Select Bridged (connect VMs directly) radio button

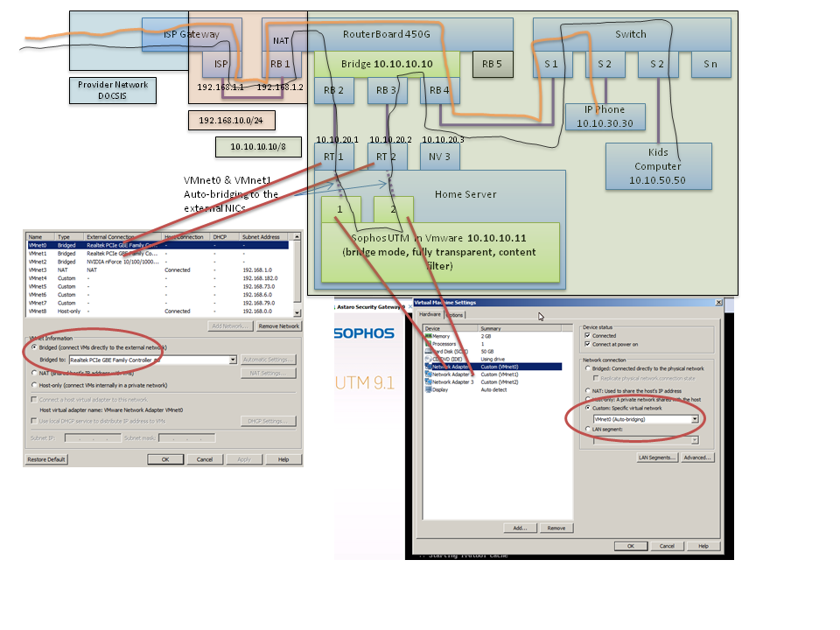pos(34,347)
